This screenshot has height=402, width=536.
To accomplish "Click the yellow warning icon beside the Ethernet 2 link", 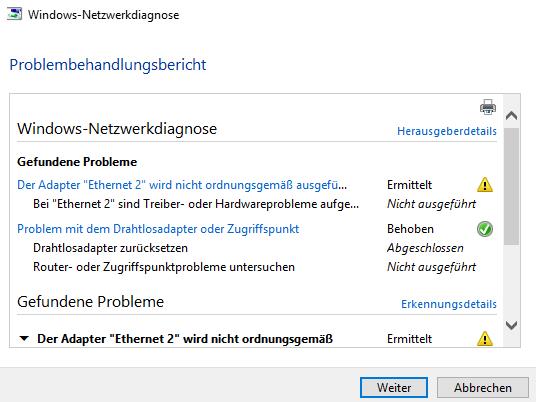I will coord(485,185).
